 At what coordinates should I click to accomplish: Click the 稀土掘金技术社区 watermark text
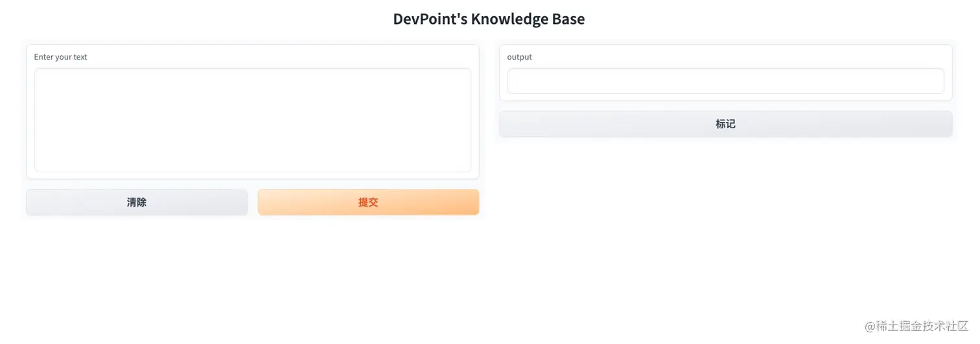[922, 326]
